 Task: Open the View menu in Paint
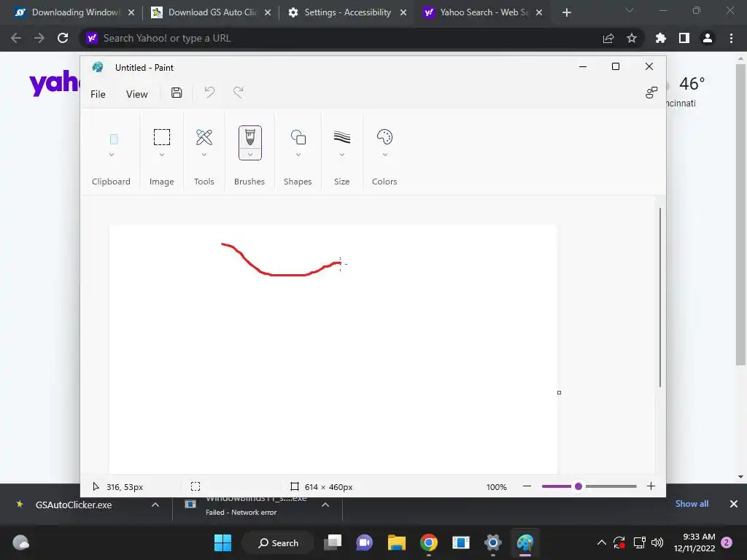point(136,94)
